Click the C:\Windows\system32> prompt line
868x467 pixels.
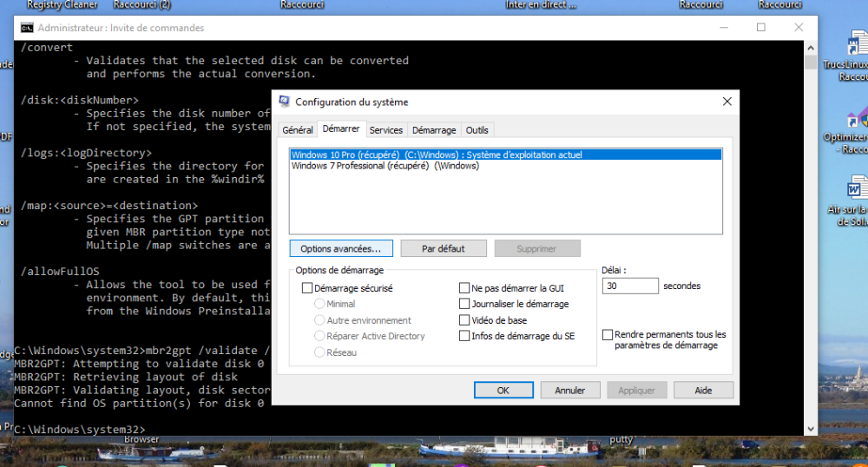point(79,430)
